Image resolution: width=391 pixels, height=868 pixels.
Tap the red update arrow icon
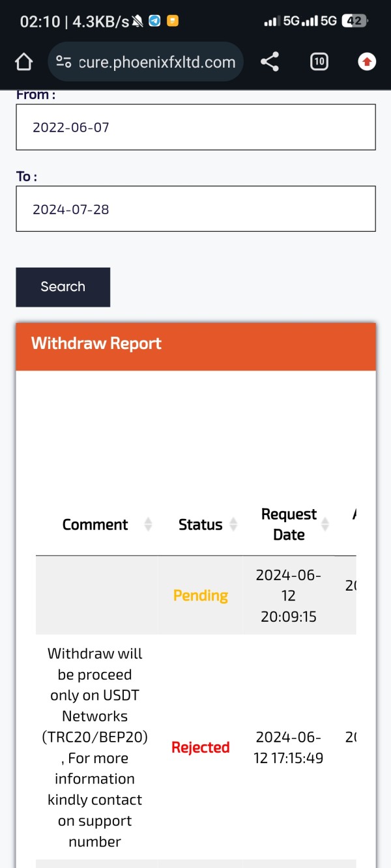click(367, 62)
